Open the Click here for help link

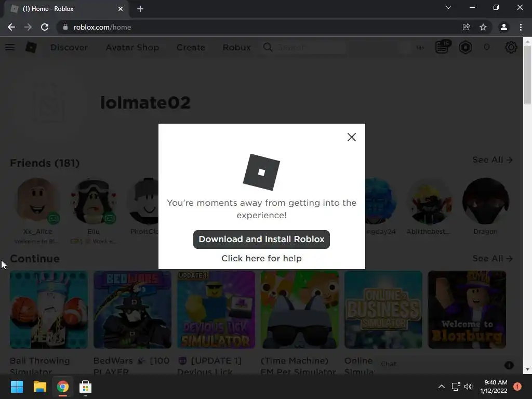pos(261,258)
